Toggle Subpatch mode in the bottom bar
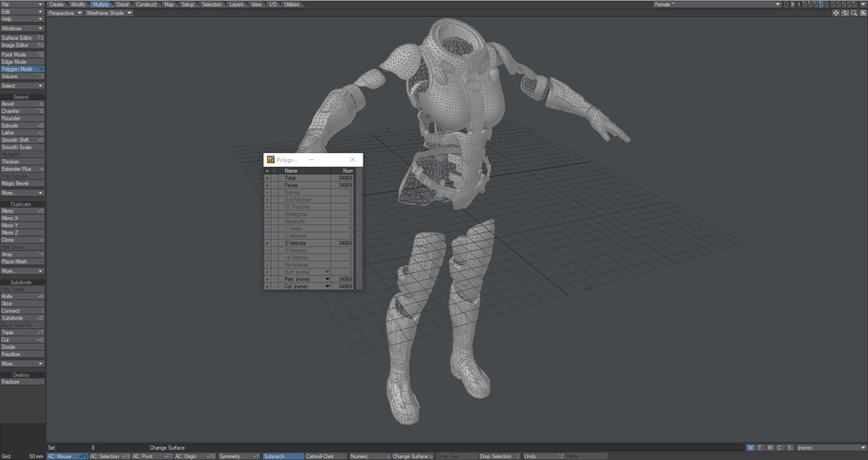 [282, 457]
